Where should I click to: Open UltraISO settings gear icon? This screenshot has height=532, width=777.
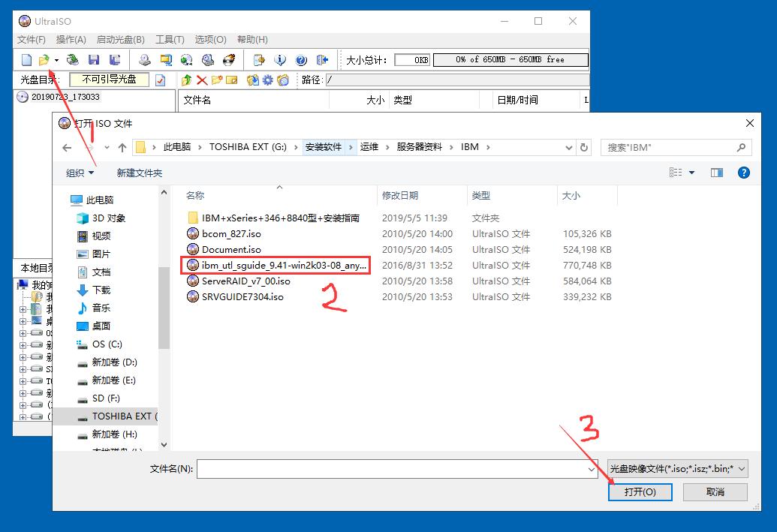pyautogui.click(x=268, y=80)
